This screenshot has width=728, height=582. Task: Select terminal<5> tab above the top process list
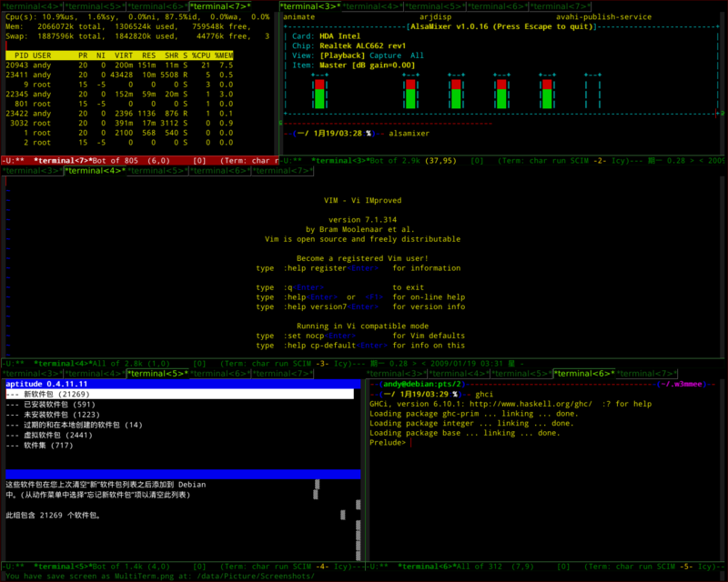[95, 6]
